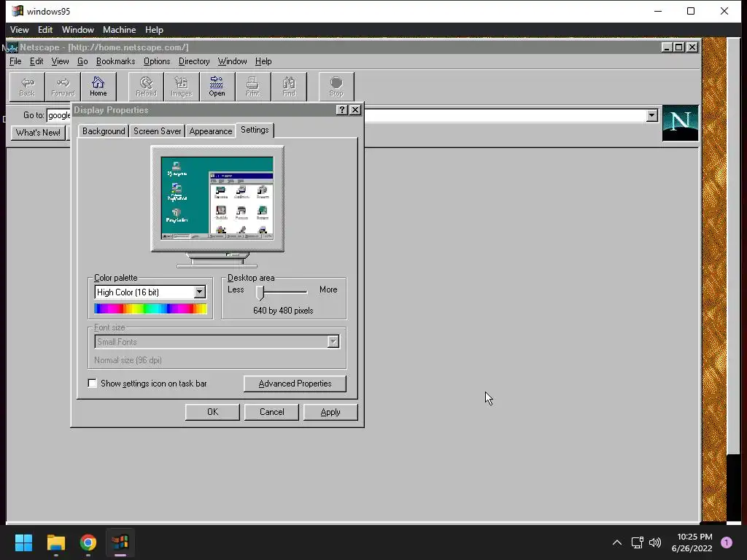Click Netscape's Forward toolbar button
This screenshot has height=560, width=747.
pyautogui.click(x=63, y=87)
